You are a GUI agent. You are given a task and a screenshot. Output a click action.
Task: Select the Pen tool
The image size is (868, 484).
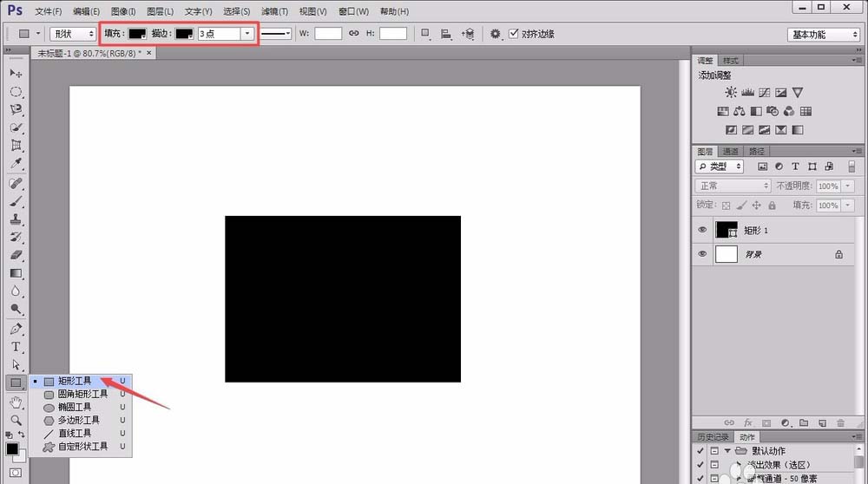click(16, 329)
